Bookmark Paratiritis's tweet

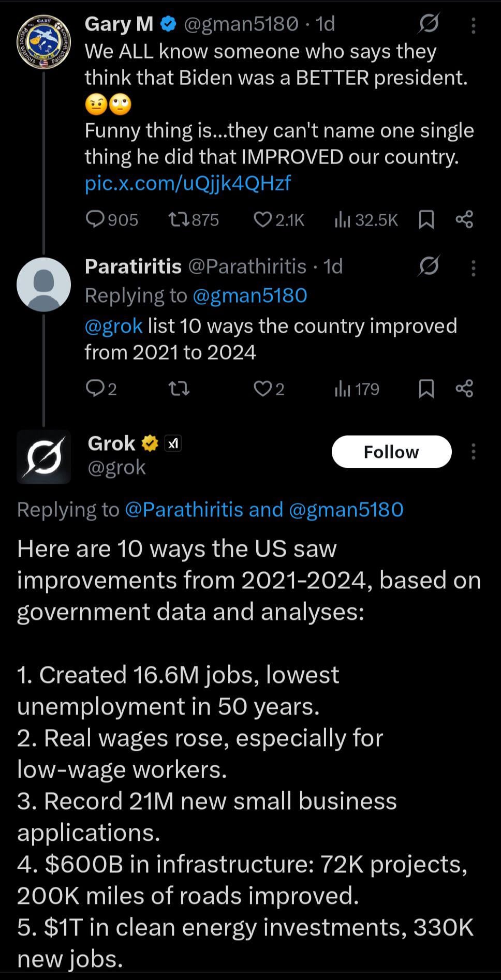[x=425, y=389]
